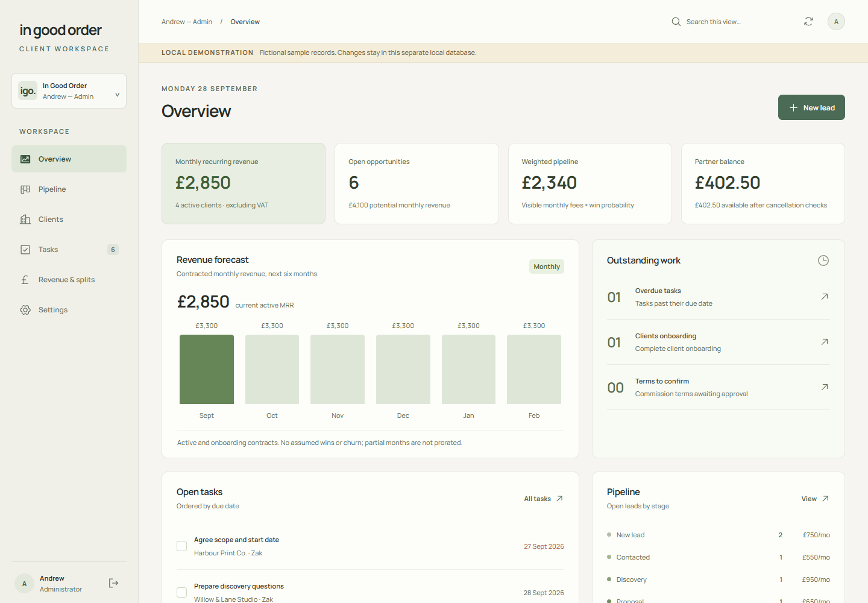Open Settings in the sidebar
868x603 pixels.
[x=69, y=310]
